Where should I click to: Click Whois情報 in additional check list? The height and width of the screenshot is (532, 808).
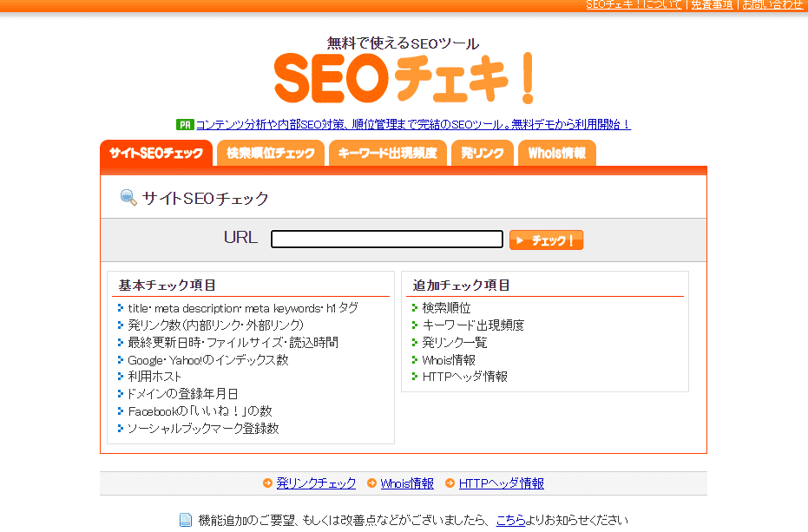[x=449, y=360]
